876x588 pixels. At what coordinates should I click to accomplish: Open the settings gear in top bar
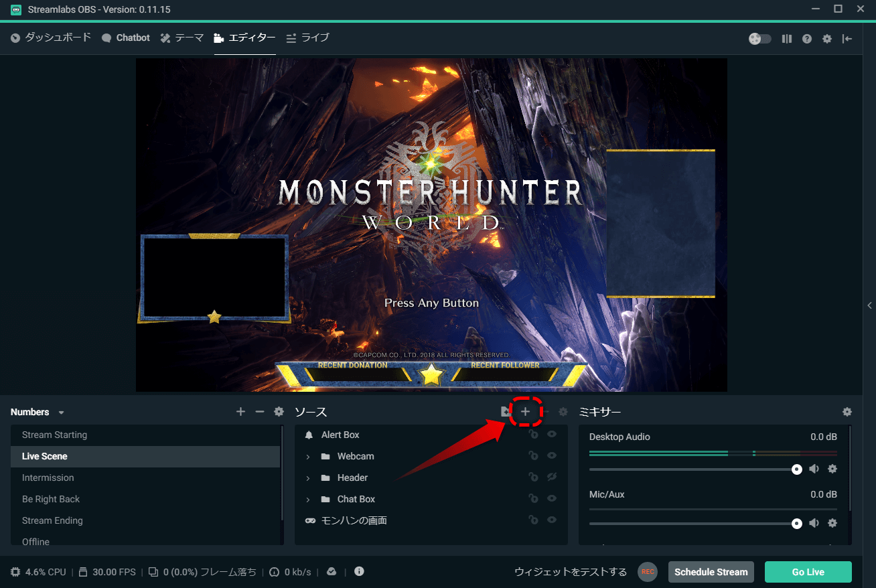click(x=827, y=39)
